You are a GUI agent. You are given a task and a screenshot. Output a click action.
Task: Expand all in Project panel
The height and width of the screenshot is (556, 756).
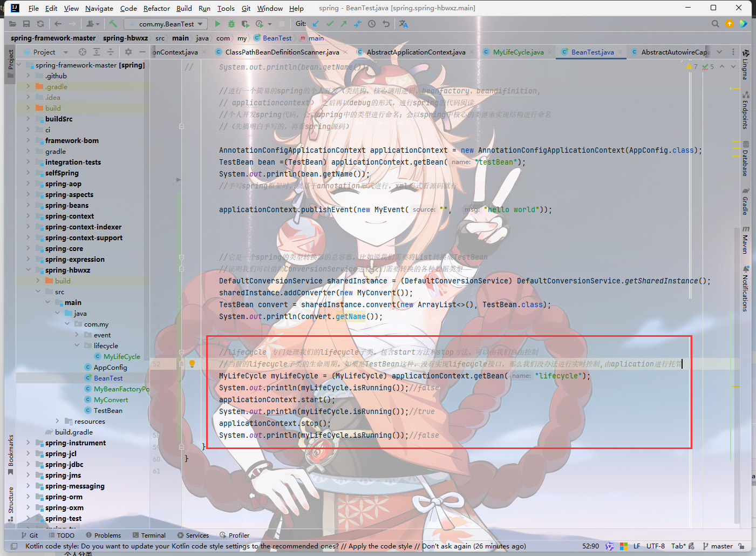97,52
